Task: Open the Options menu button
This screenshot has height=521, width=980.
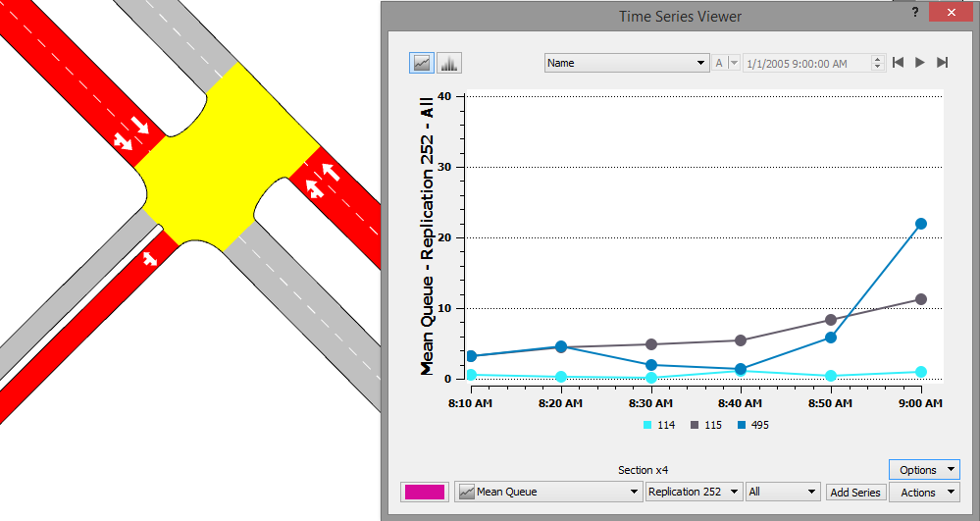Action: click(x=924, y=470)
